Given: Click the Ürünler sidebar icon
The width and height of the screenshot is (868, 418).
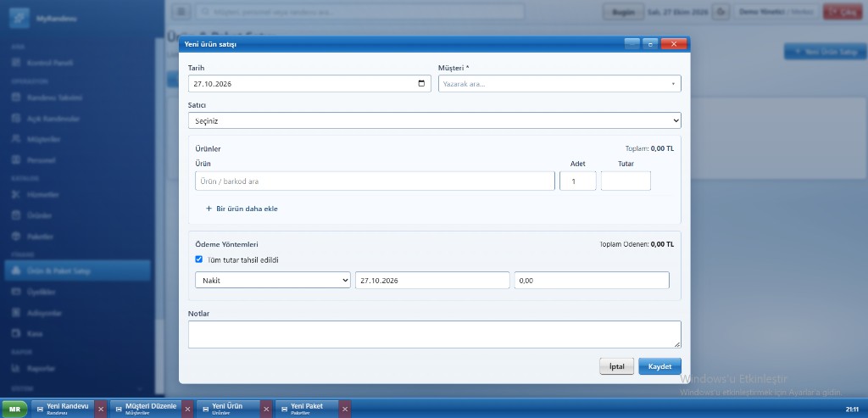Looking at the screenshot, I should [x=16, y=215].
